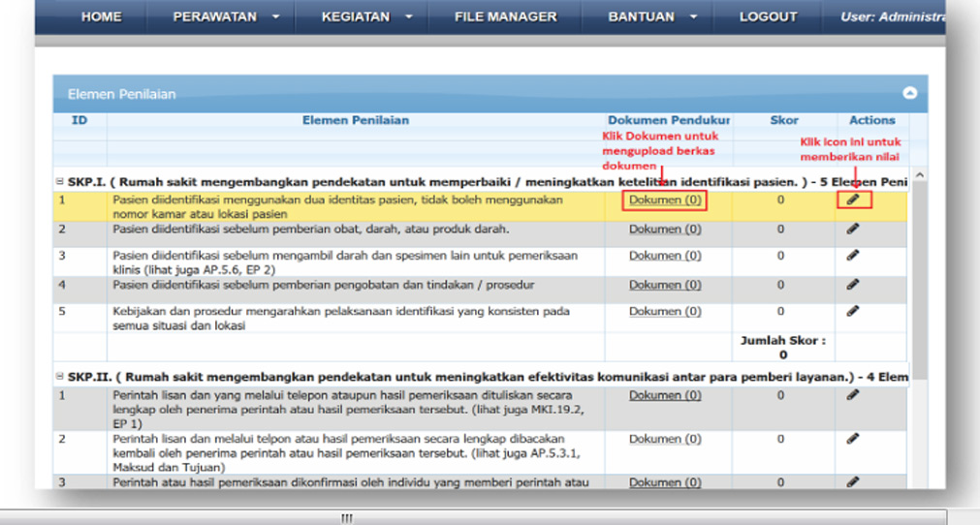This screenshot has width=980, height=525.
Task: Click the bottom horizontal scrollbar grip
Action: 347,518
